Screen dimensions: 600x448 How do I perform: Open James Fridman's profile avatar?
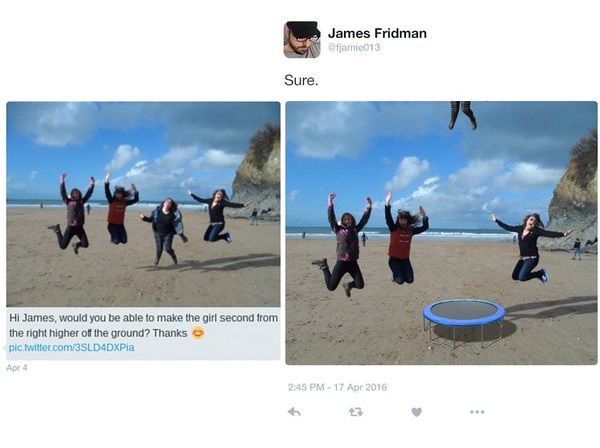coord(302,40)
